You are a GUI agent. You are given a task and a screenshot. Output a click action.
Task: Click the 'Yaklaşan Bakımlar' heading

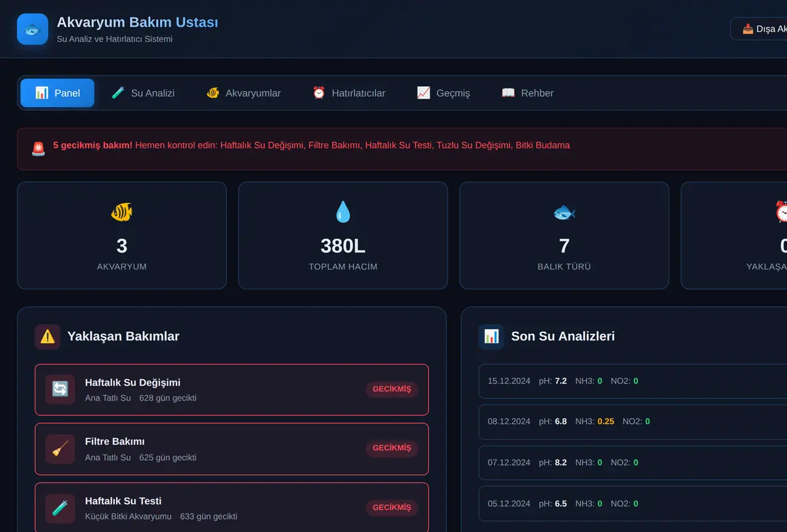123,337
